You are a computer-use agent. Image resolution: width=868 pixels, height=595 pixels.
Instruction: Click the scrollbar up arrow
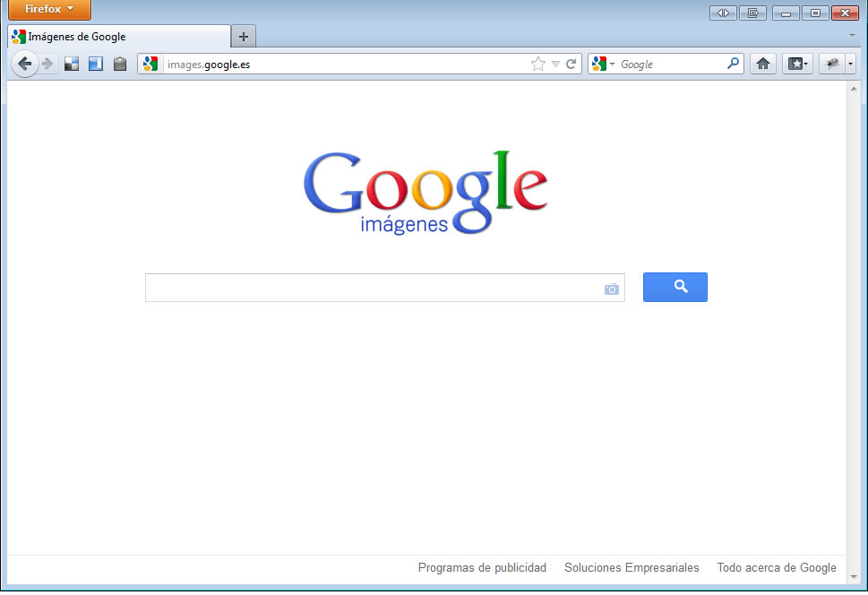point(854,89)
